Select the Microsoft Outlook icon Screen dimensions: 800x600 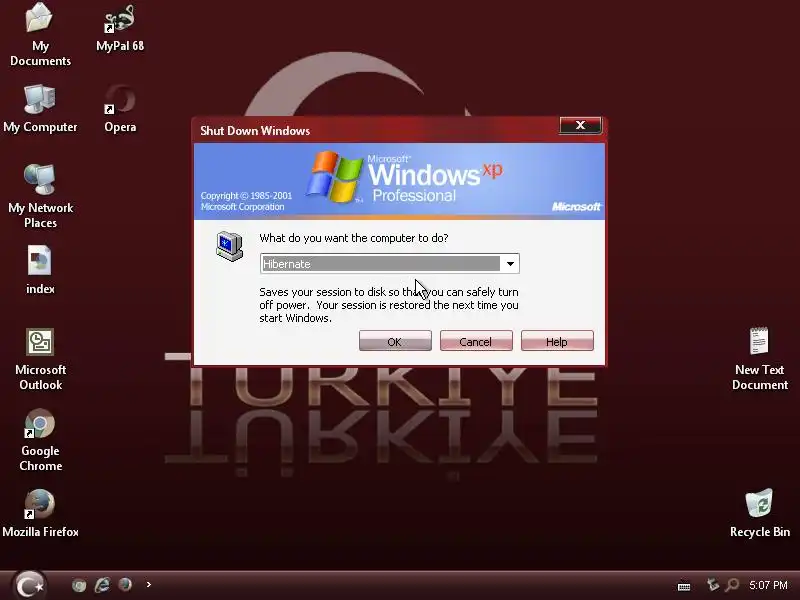click(40, 359)
